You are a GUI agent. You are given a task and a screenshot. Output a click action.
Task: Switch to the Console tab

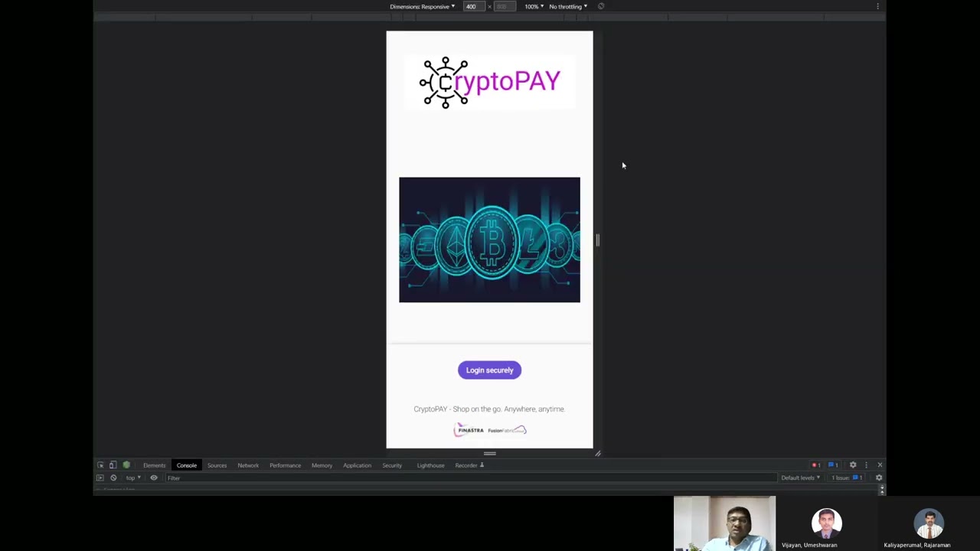187,465
